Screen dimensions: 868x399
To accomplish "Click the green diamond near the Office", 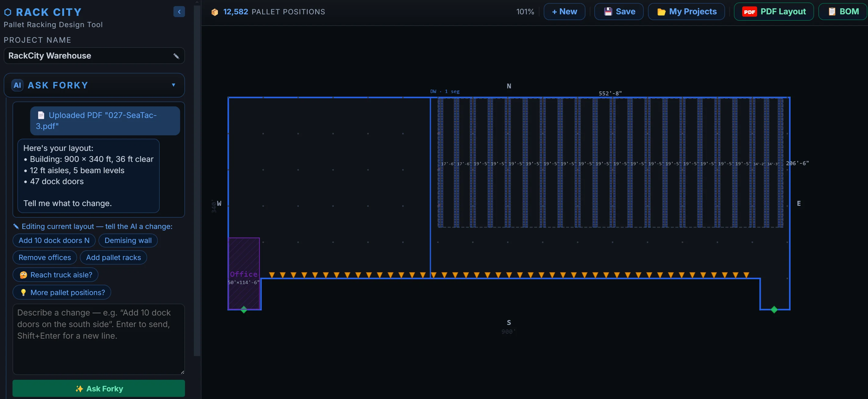I will click(x=244, y=309).
